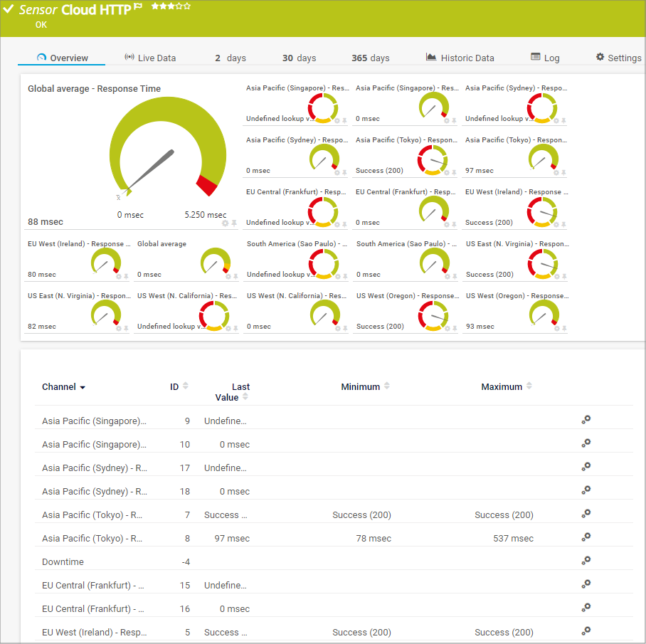Click the green checkmark status icon

coord(9,9)
